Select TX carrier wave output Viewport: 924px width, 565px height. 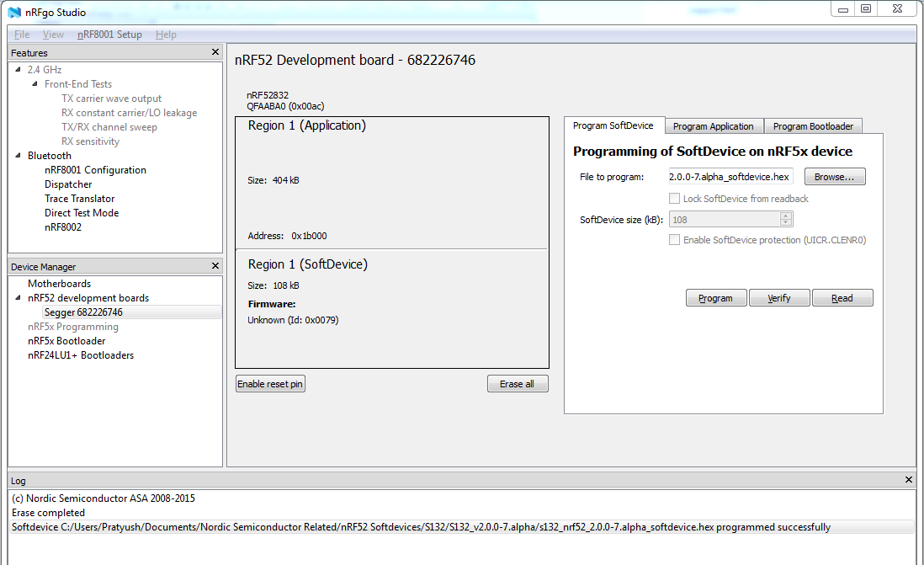(111, 99)
